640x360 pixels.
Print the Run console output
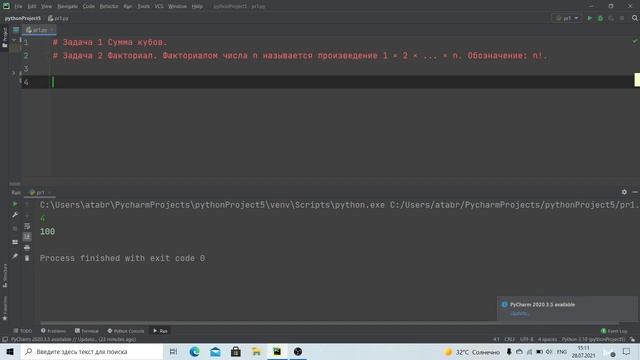[27, 247]
